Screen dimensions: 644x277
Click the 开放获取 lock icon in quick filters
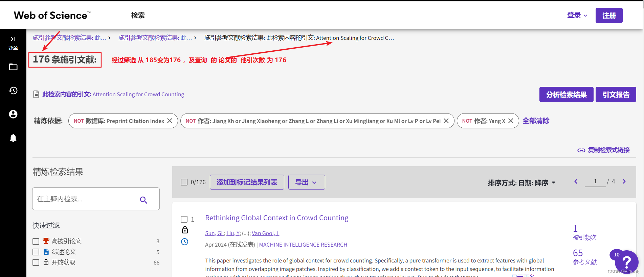46,262
